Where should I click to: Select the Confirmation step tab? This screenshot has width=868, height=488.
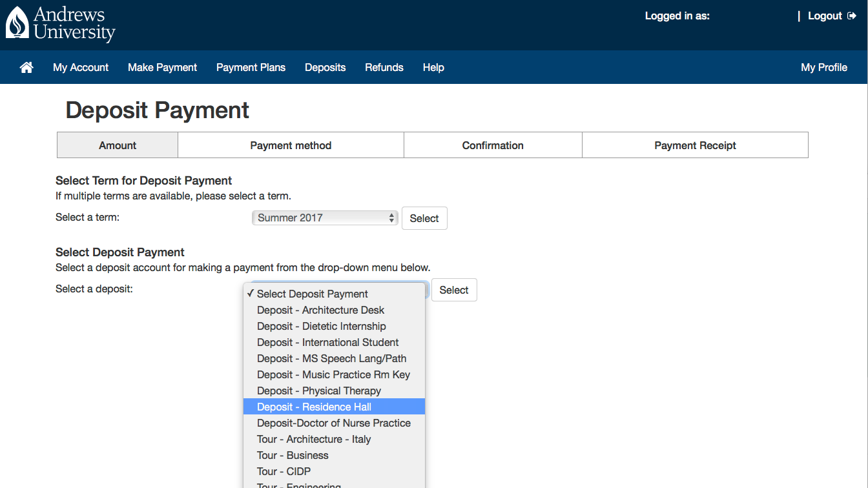coord(493,145)
